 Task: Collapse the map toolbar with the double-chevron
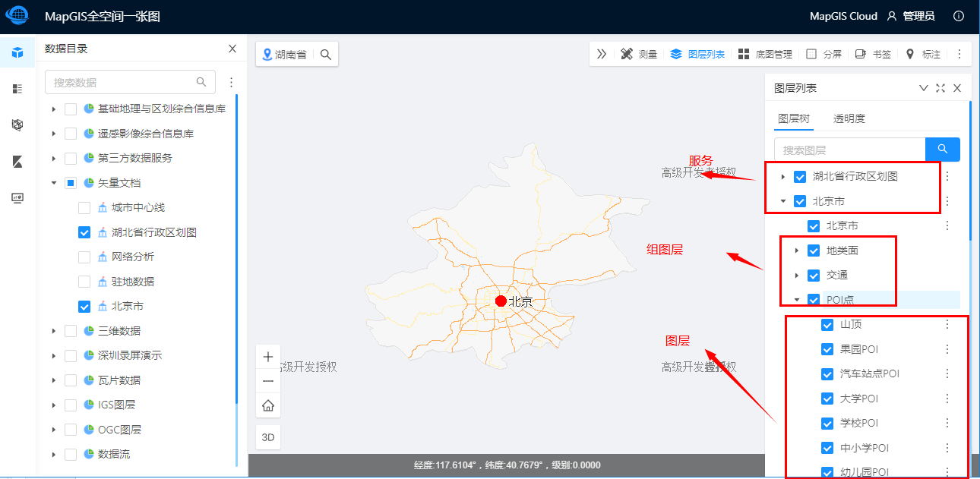602,54
